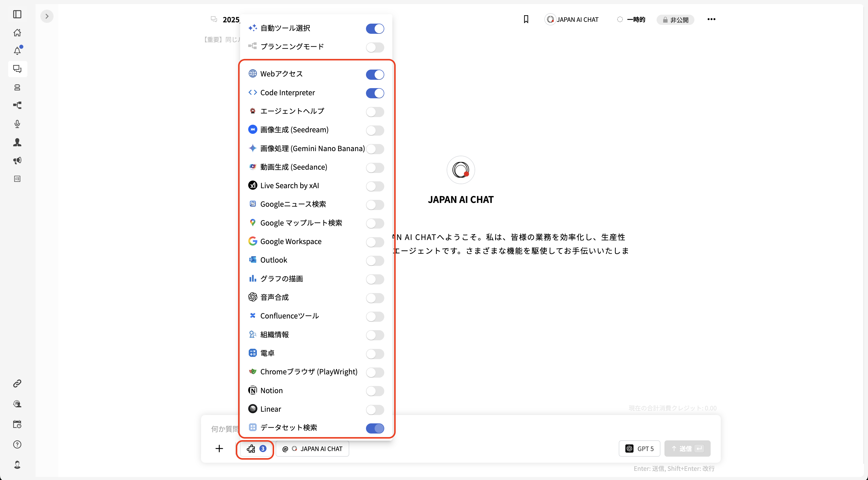This screenshot has height=480, width=868.
Task: Click the 非公開 privacy badge
Action: click(x=675, y=20)
